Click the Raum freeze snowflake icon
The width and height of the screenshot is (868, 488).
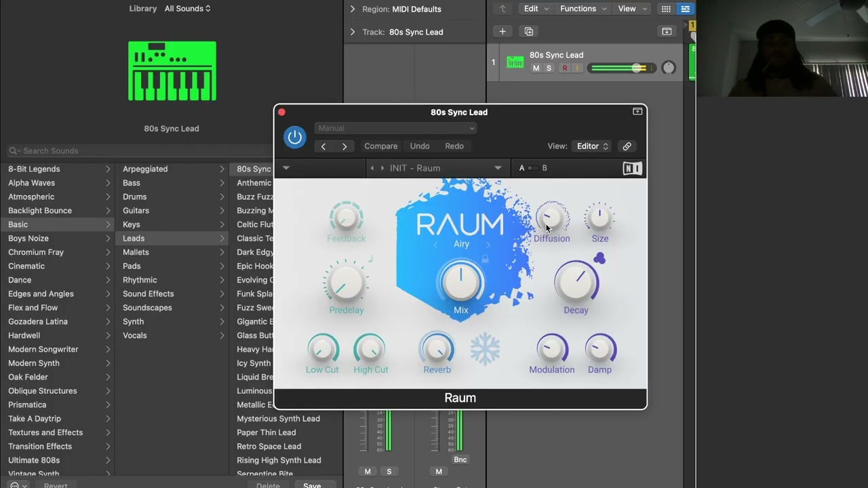click(485, 349)
